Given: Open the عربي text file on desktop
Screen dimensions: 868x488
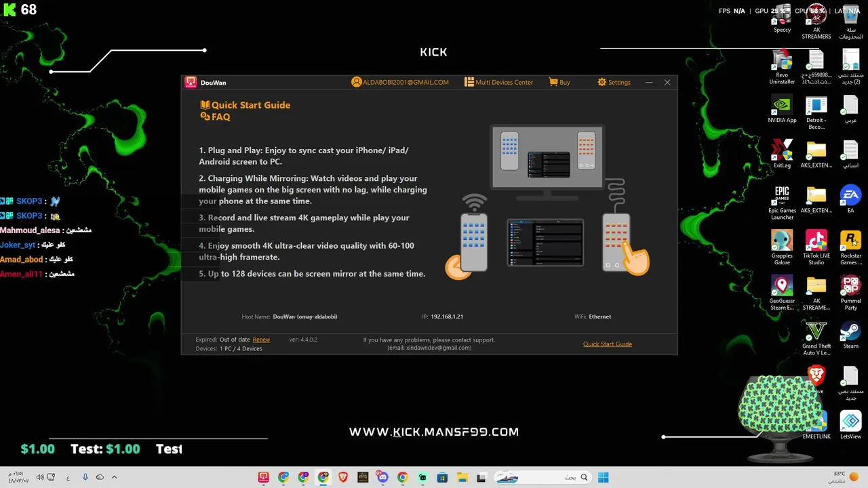Looking at the screenshot, I should point(850,110).
